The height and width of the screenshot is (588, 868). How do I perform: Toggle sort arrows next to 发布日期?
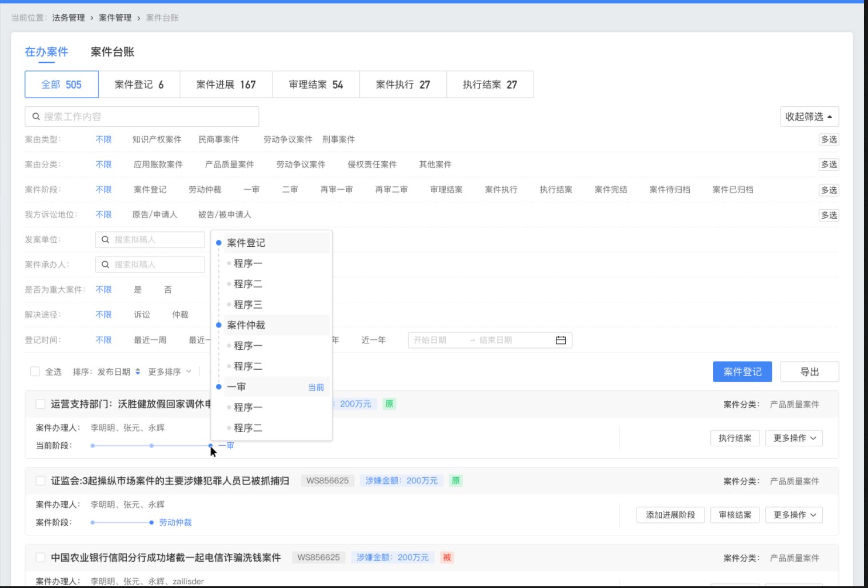click(x=138, y=372)
